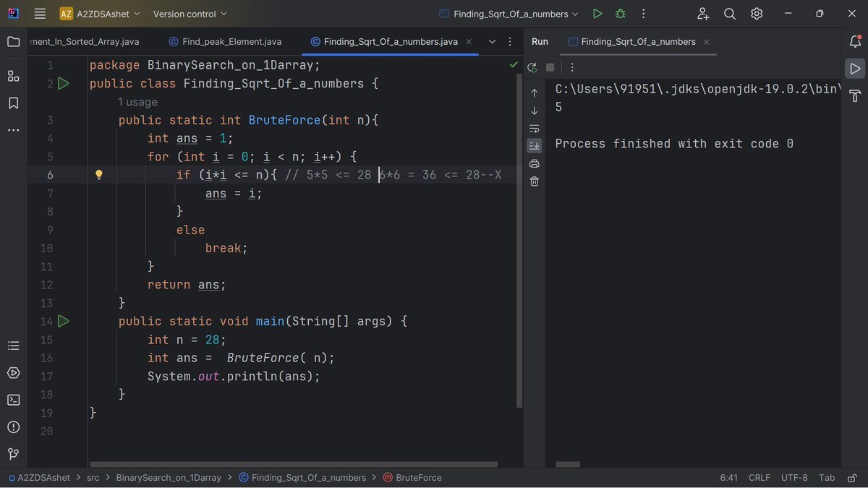Expand the hidden editor tabs chevron
The height and width of the screenshot is (488, 868).
492,42
